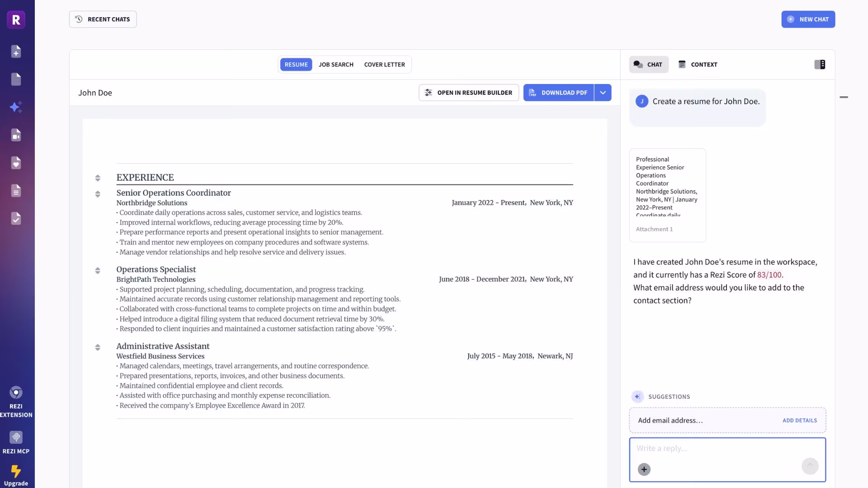The height and width of the screenshot is (488, 868).
Task: Click bullet about digital filing system reducing retrieval time
Action: pos(250,319)
